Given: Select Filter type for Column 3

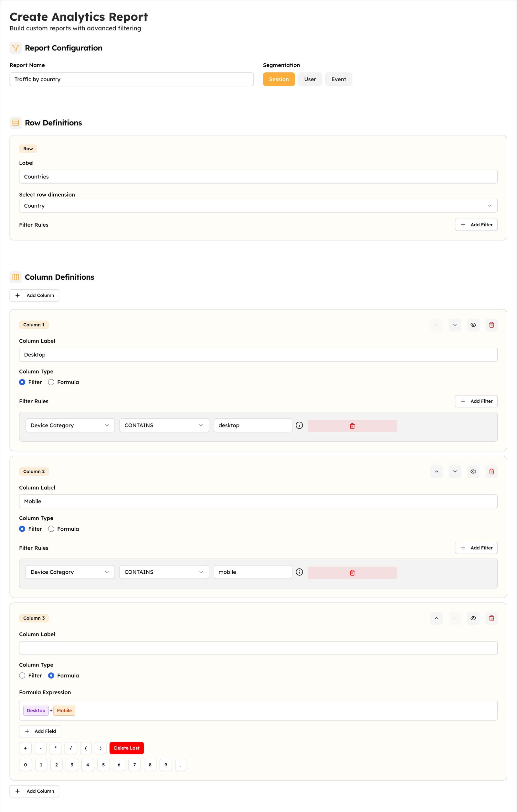Looking at the screenshot, I should point(22,676).
